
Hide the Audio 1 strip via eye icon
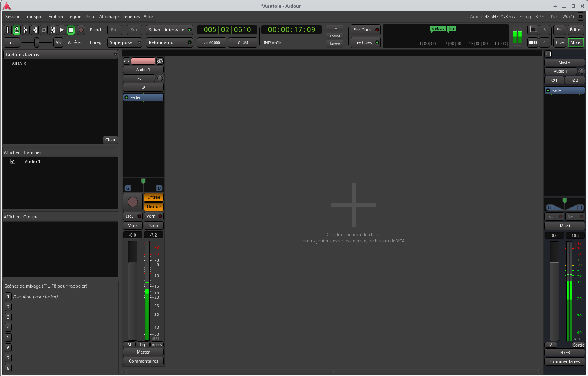[160, 61]
